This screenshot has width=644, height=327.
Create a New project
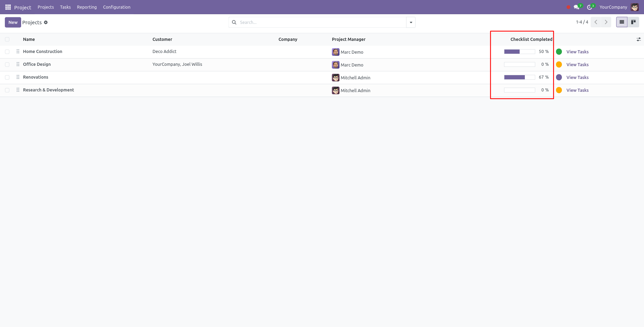point(13,22)
